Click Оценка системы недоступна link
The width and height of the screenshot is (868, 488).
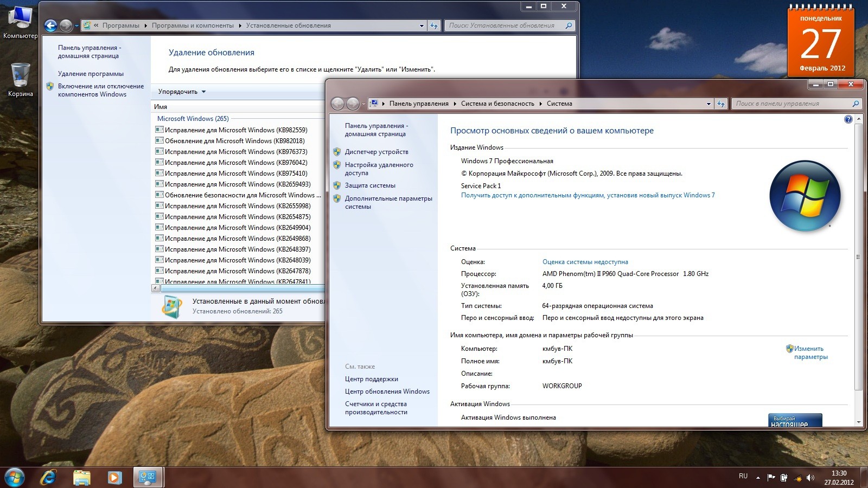tap(585, 262)
